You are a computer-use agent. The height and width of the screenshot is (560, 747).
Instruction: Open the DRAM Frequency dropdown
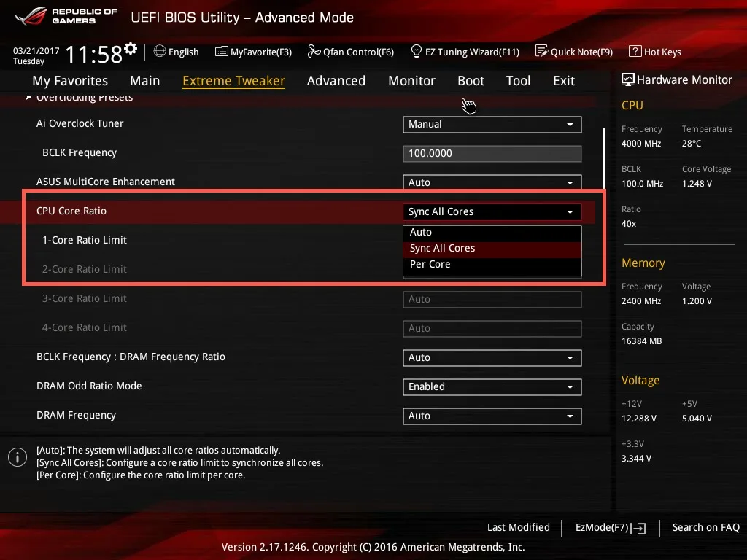click(492, 416)
